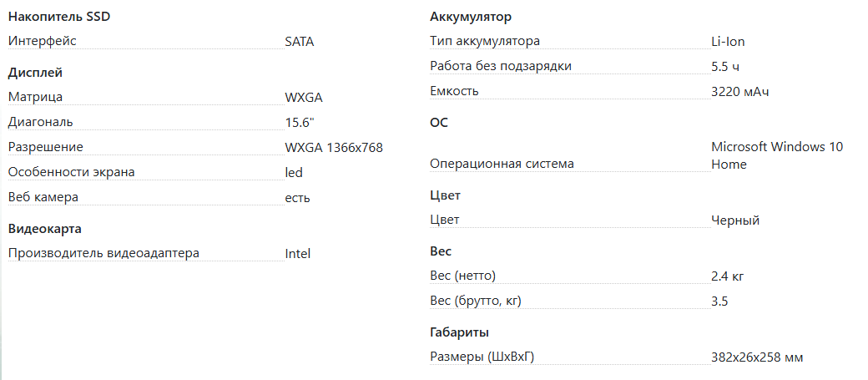Screen dimensions: 868x380
Task: Select the "Microsoft Windows 10 Home" value
Action: tap(776, 155)
